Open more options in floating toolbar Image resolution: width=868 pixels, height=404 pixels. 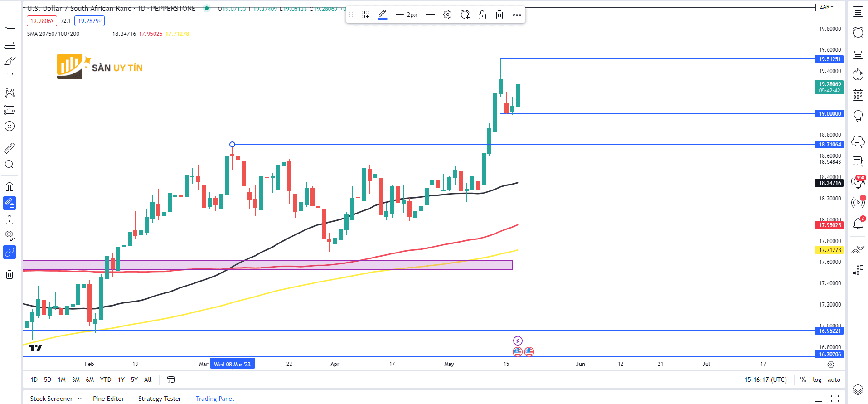[x=517, y=15]
